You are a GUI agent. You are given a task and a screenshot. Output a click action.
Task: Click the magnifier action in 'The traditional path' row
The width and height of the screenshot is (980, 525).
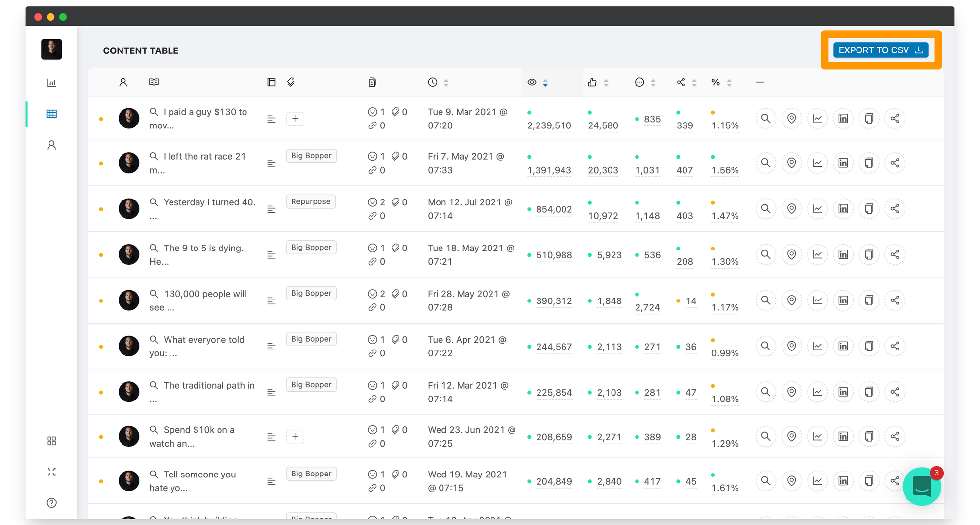[x=766, y=392]
